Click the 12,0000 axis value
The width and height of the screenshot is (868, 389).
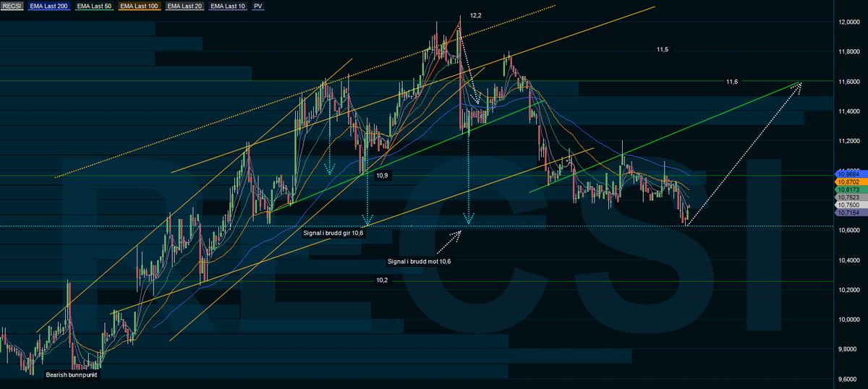coord(848,22)
